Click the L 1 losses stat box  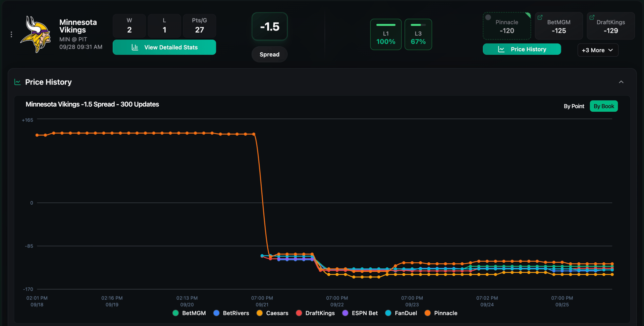pyautogui.click(x=164, y=25)
